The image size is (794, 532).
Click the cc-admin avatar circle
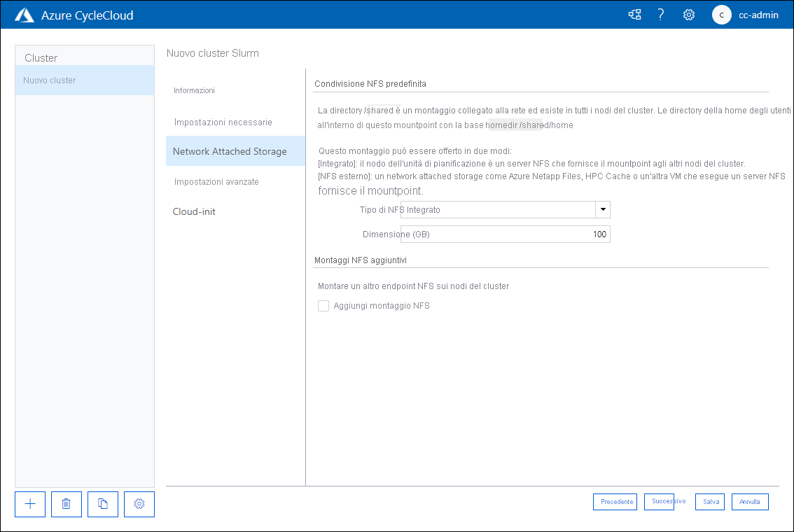[x=721, y=15]
